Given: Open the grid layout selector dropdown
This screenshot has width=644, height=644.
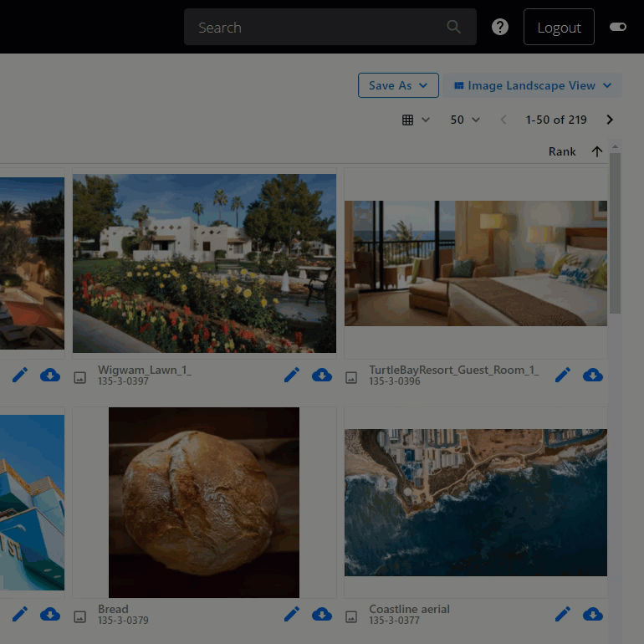Looking at the screenshot, I should click(416, 120).
